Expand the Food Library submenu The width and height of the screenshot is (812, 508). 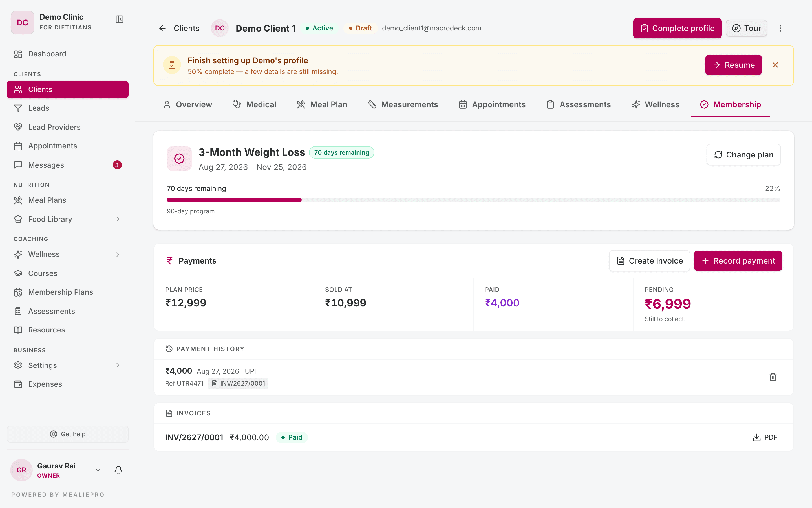[x=118, y=219]
